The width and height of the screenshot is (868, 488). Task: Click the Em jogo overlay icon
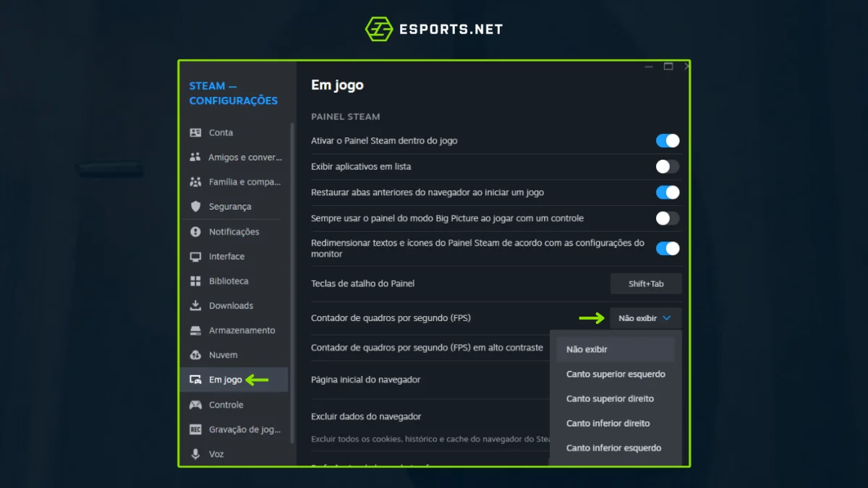[x=195, y=380]
